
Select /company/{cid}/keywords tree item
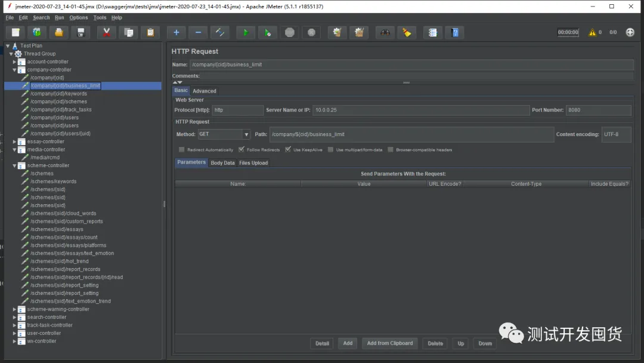(x=58, y=94)
